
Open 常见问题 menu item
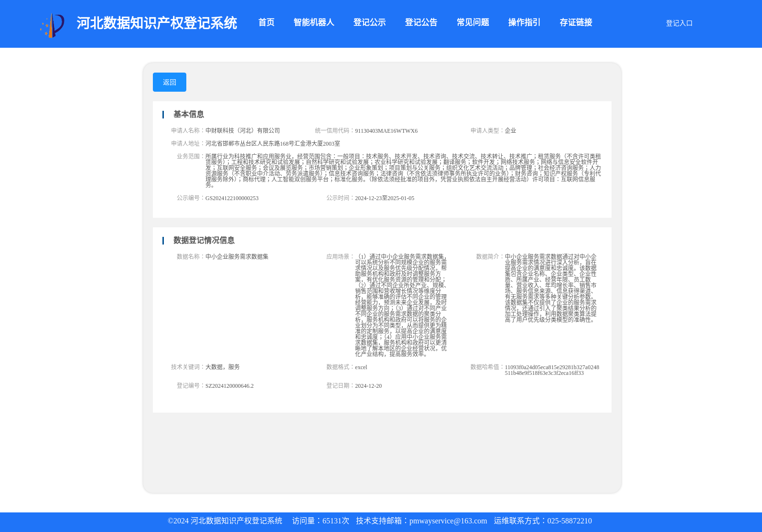point(472,22)
